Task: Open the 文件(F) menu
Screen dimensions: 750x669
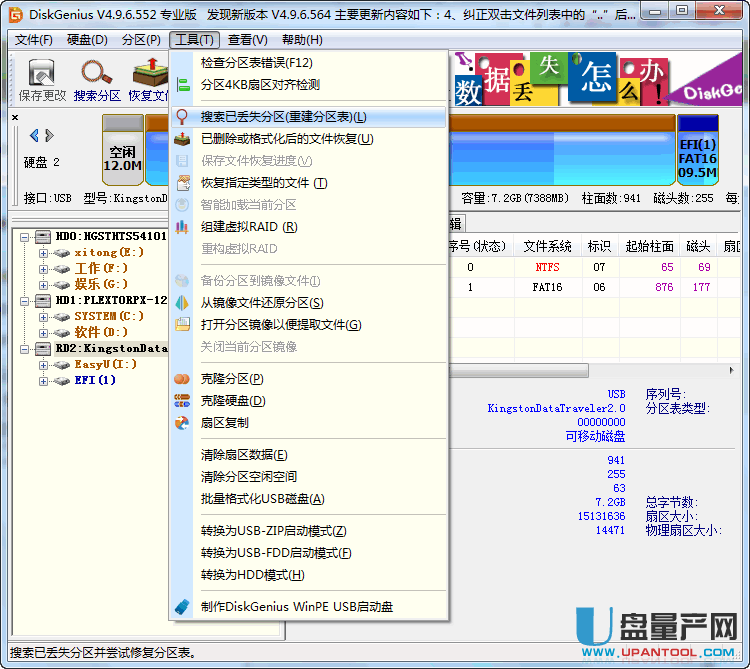Action: pyautogui.click(x=34, y=40)
